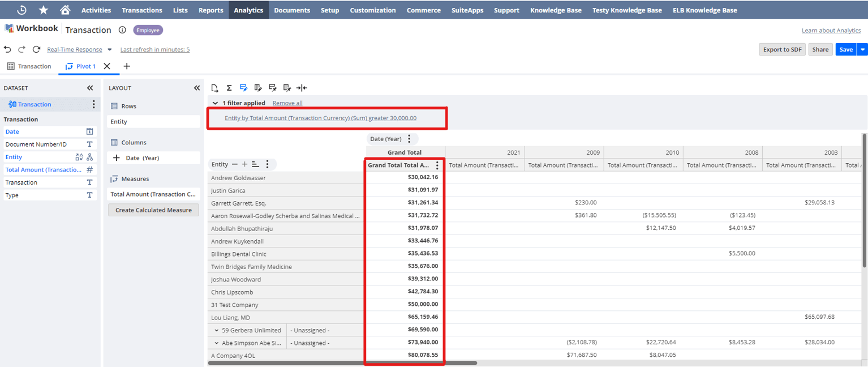Screen dimensions: 868x367
Task: Click the sort A-Z icon on Entity field
Action: [x=79, y=157]
